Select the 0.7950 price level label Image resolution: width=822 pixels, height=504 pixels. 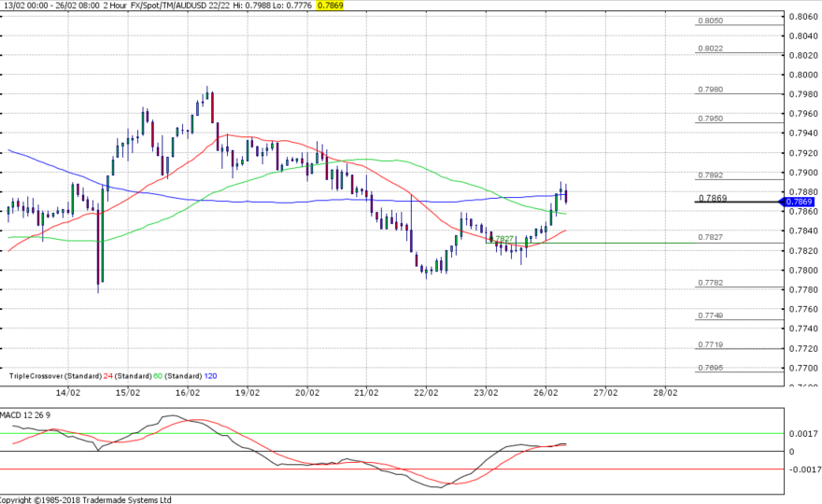point(711,119)
